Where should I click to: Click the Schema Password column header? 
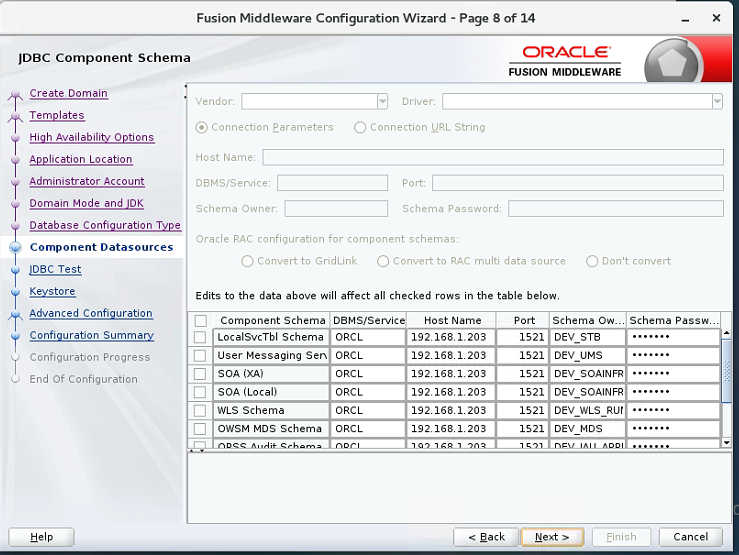(x=673, y=320)
